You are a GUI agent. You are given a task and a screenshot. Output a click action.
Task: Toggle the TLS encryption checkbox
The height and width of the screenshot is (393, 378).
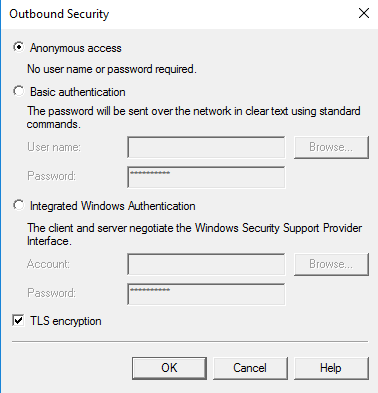[x=18, y=321]
